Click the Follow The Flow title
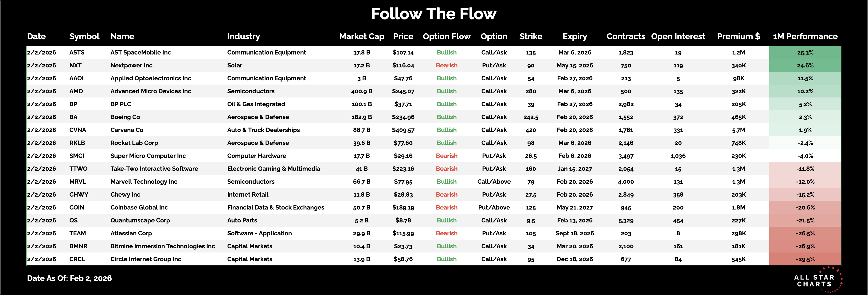This screenshot has height=295, width=868. click(434, 14)
